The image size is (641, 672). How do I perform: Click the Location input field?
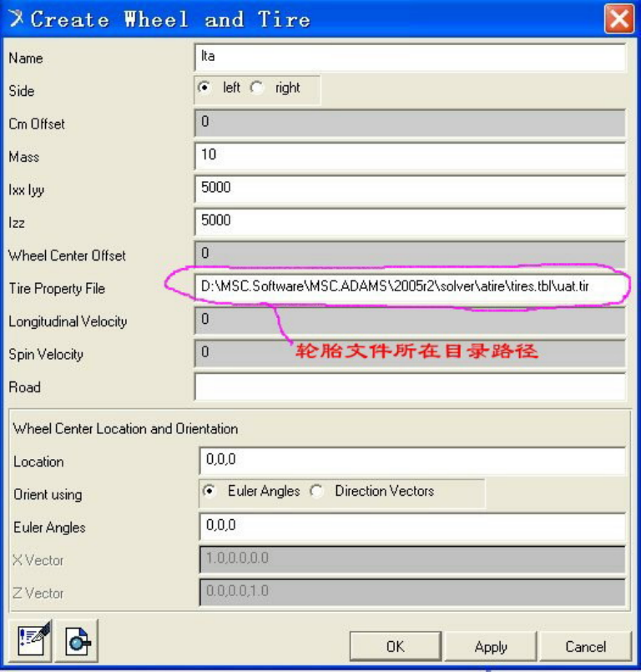412,461
